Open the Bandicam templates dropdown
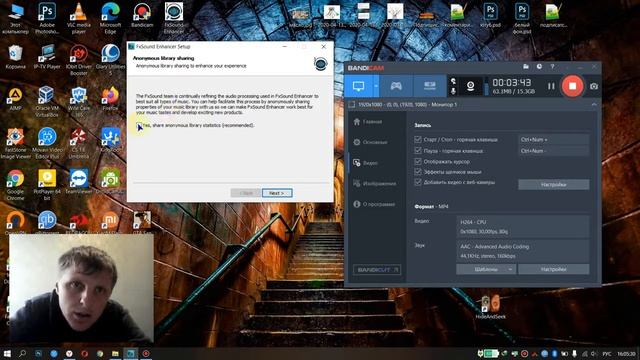The height and width of the screenshot is (360, 640). click(x=486, y=269)
